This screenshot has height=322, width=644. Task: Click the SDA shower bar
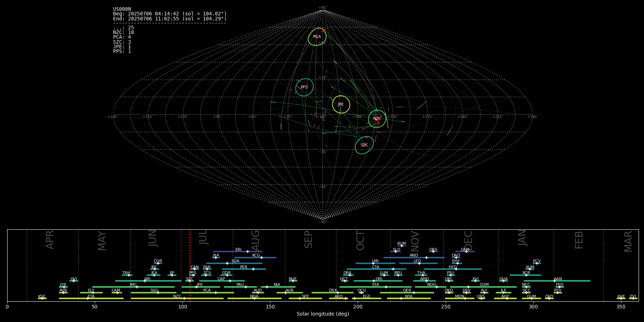pos(234,263)
